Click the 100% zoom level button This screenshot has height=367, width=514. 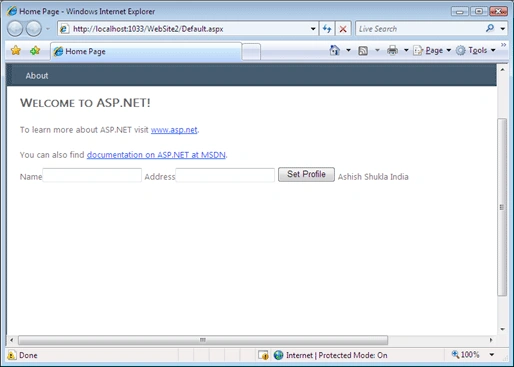[465, 355]
